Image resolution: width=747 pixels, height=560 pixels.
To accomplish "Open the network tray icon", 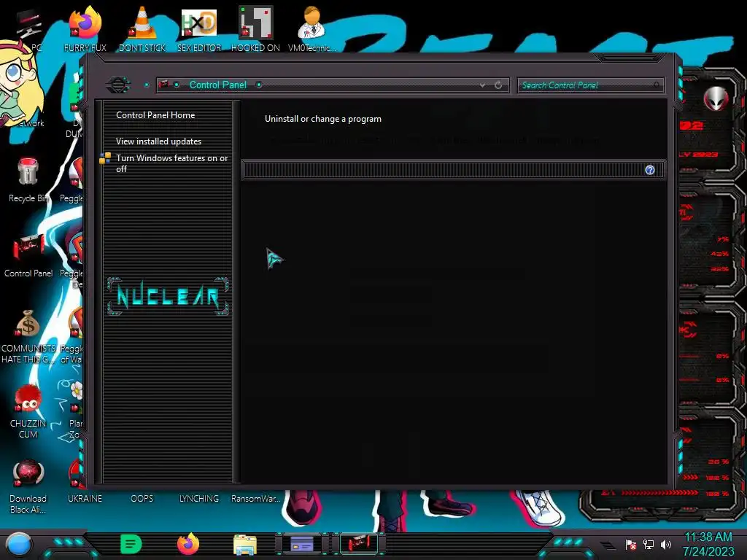I will (649, 545).
